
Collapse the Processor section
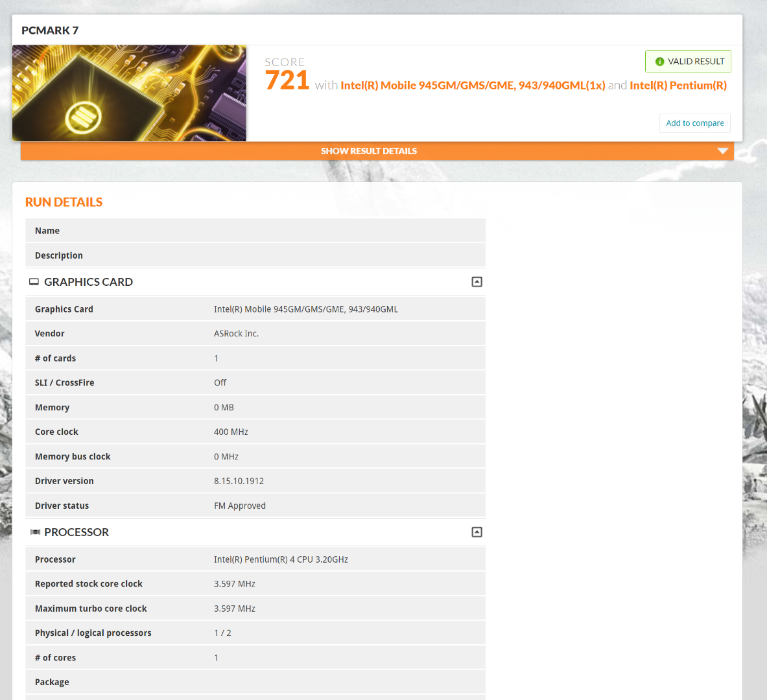(477, 532)
